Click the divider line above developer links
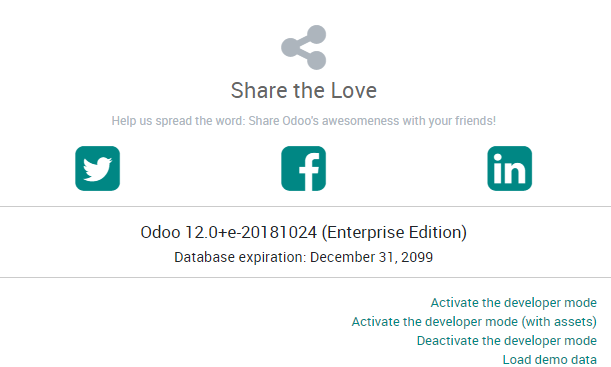611x367 pixels. (306, 278)
